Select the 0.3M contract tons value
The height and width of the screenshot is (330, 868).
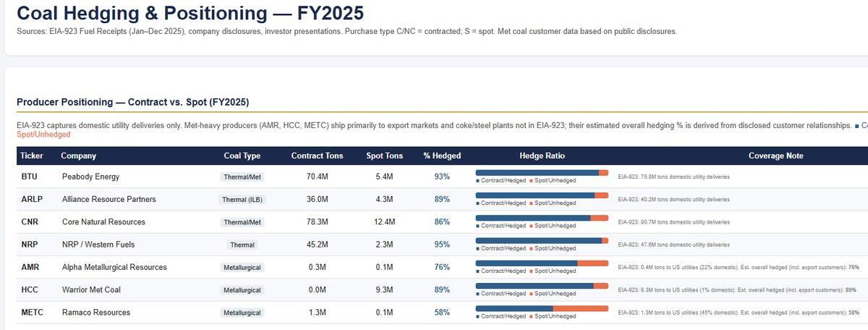click(317, 267)
